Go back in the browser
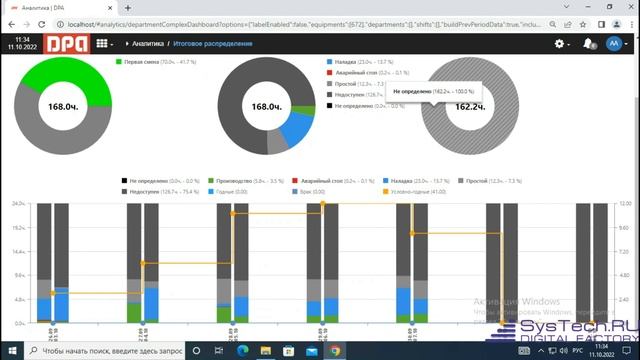Screen dimensions: 640x360 click(x=11, y=24)
